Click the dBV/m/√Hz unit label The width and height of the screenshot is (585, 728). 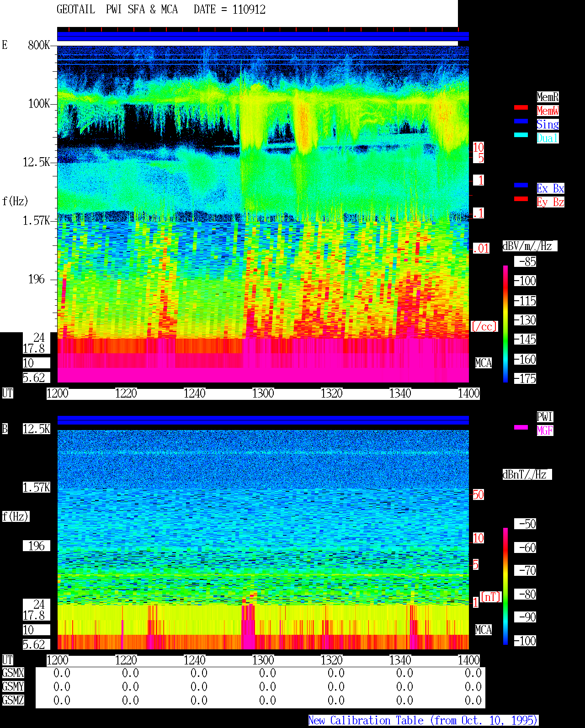tap(530, 246)
